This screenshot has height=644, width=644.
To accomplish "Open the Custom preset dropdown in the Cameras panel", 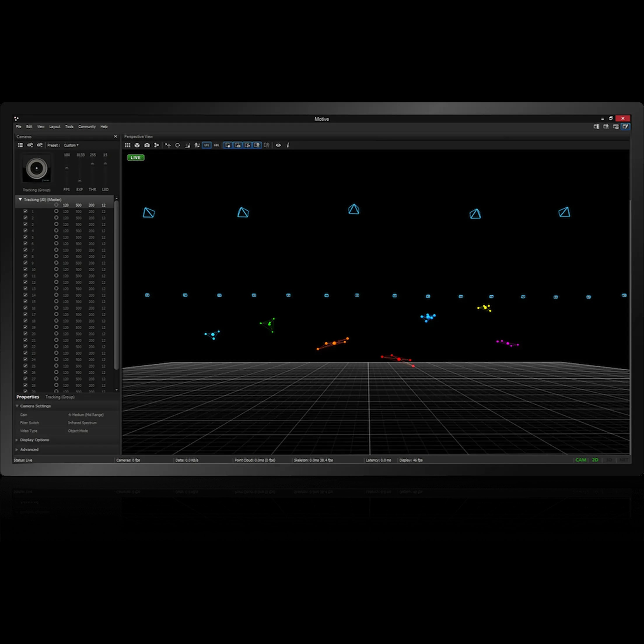I will 71,145.
